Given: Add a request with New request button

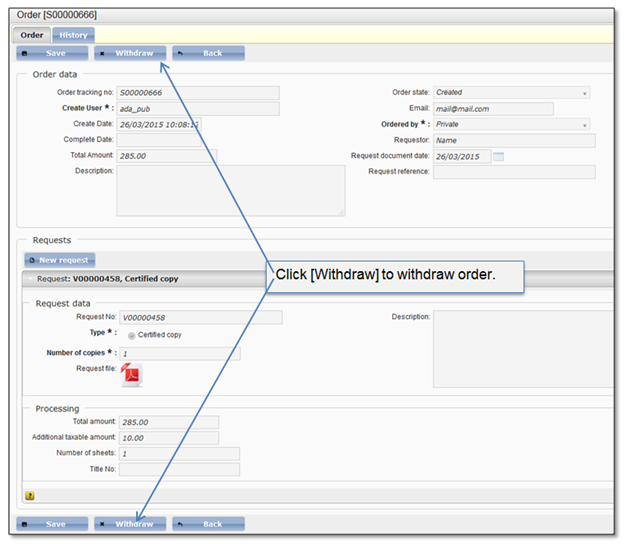Looking at the screenshot, I should 60,260.
